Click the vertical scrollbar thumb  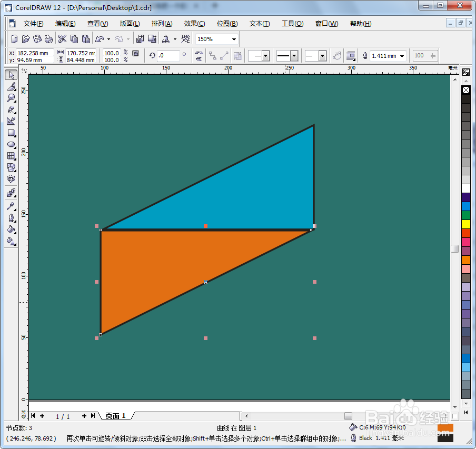coord(455,248)
